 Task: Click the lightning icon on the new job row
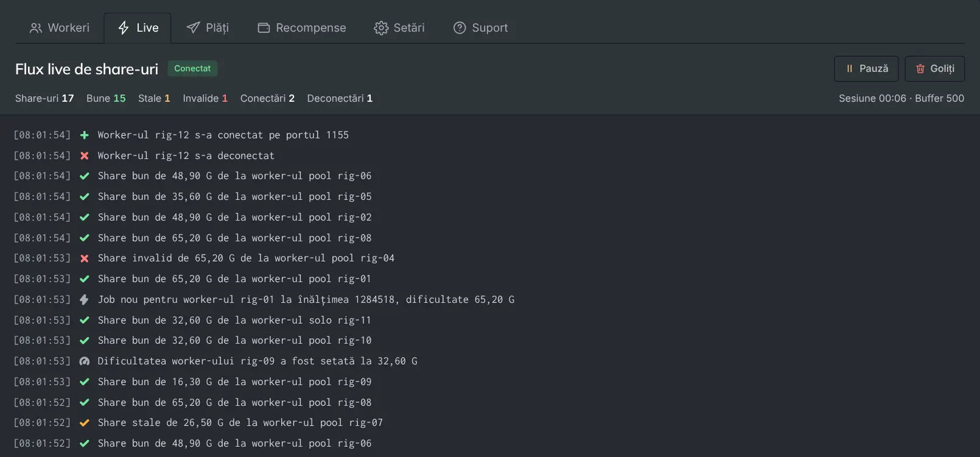click(x=85, y=300)
